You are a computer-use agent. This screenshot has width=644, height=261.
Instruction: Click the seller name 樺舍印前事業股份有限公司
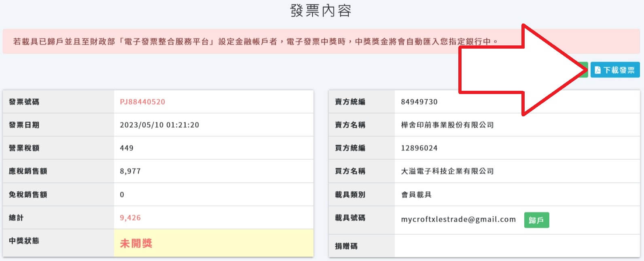(447, 125)
